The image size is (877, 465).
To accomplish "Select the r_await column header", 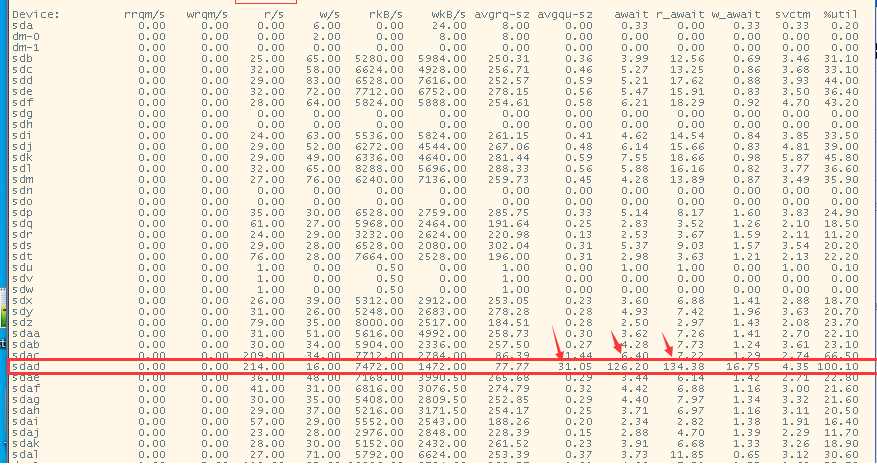I will pyautogui.click(x=680, y=15).
